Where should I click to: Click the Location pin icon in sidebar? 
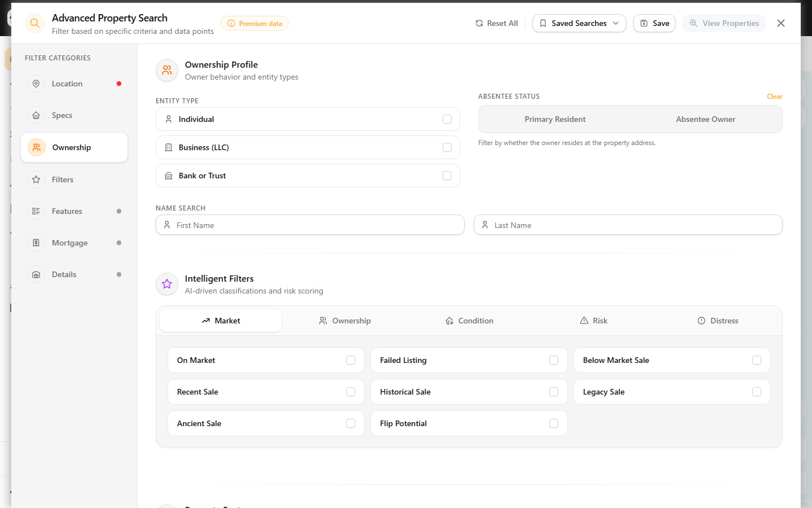pos(36,84)
